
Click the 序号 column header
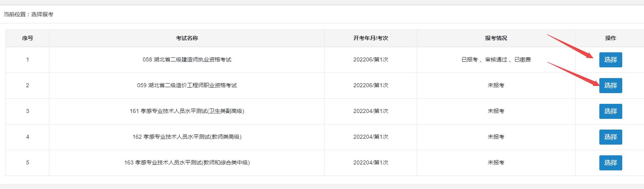pos(27,38)
